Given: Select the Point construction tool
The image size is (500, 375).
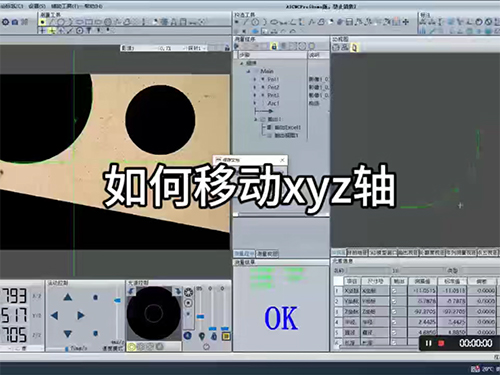Looking at the screenshot, I should (237, 22).
